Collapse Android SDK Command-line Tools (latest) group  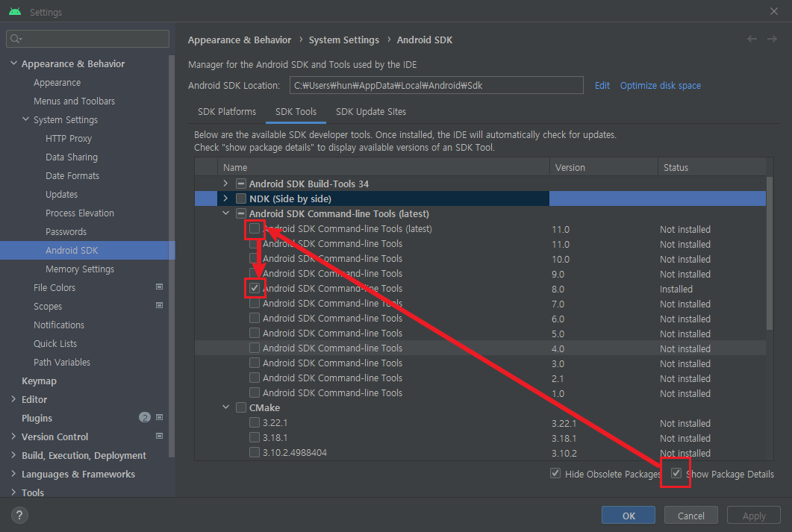tap(225, 213)
